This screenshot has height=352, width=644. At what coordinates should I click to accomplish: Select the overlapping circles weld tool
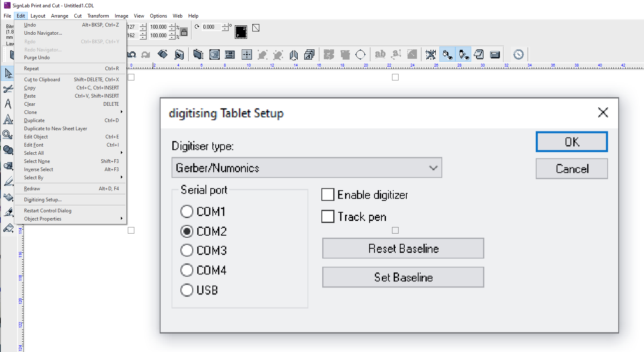pyautogui.click(x=8, y=150)
